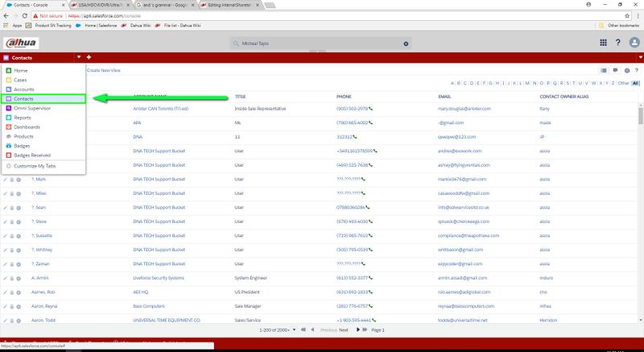
Task: Email mary.douglas@anixter.com
Action: pos(464,109)
